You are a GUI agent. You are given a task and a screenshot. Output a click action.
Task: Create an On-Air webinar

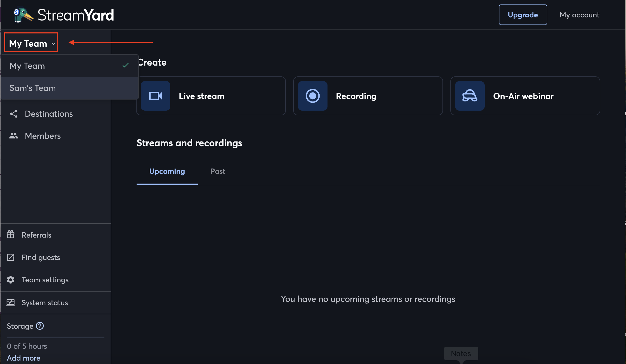(525, 96)
